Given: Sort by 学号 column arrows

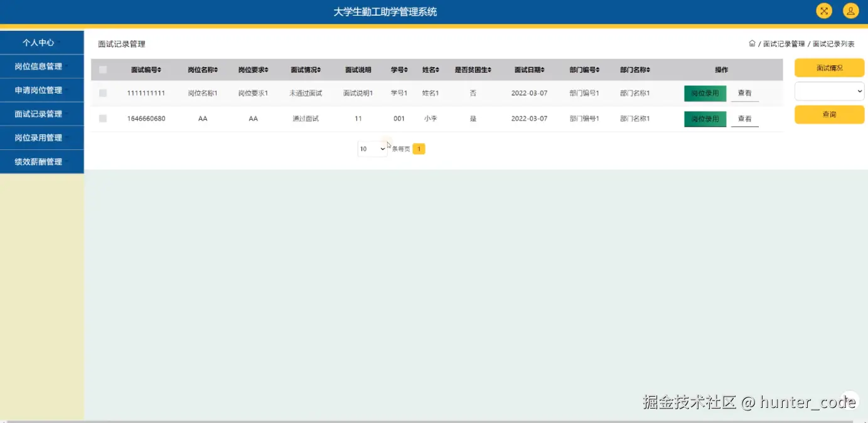Looking at the screenshot, I should 406,70.
